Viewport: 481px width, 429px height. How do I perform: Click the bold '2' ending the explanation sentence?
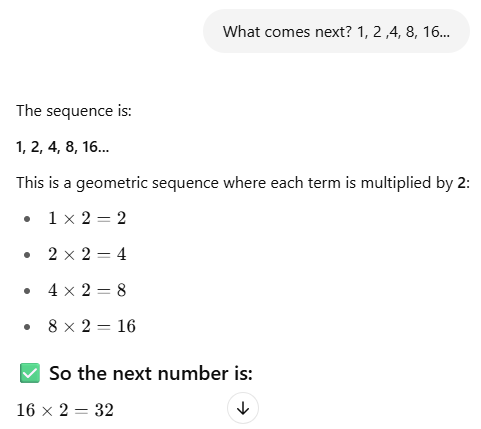tap(461, 183)
